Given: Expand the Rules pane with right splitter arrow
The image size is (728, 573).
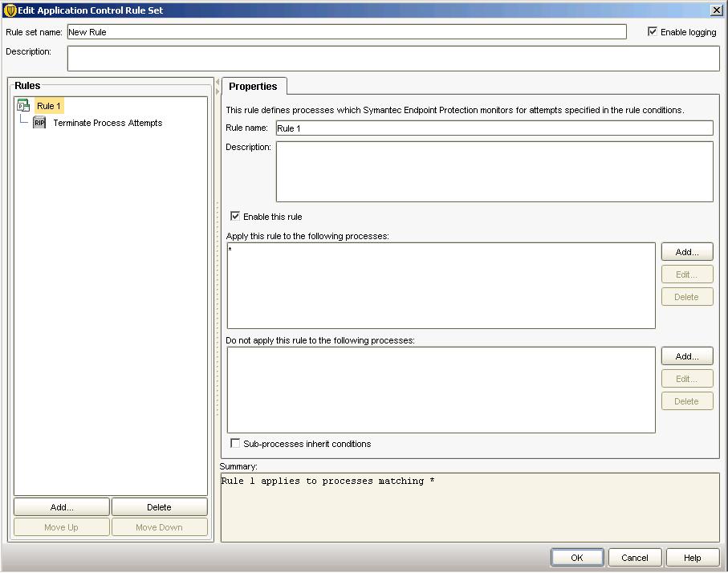Looking at the screenshot, I should pyautogui.click(x=218, y=91).
